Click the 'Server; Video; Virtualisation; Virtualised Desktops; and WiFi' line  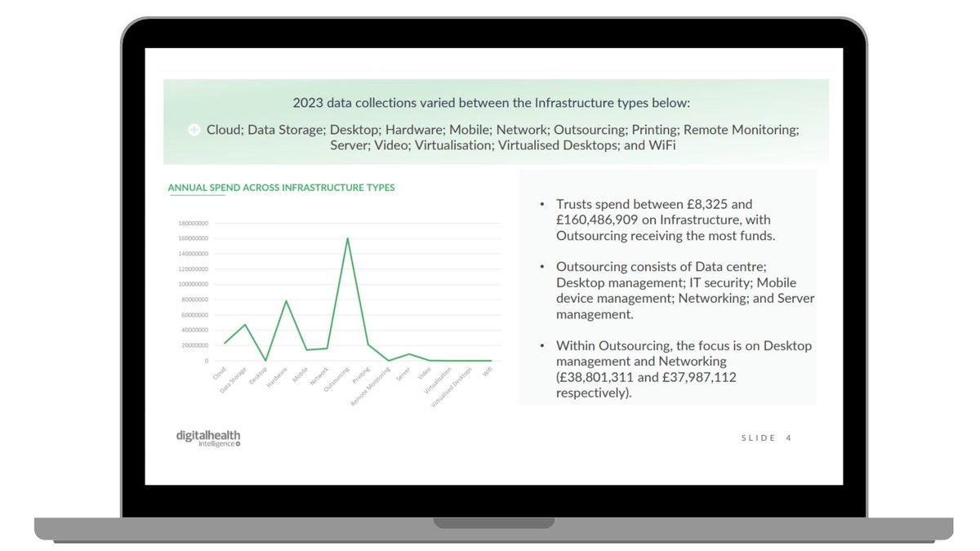click(x=503, y=145)
